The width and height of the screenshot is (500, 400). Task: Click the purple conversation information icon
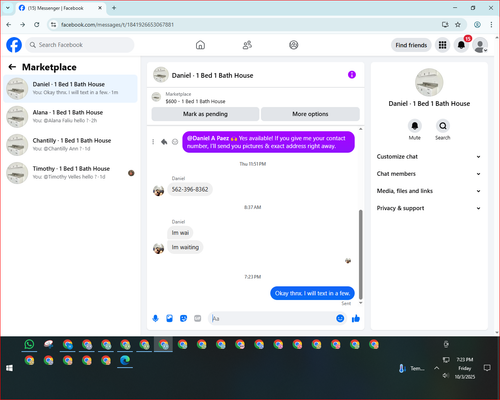point(352,75)
